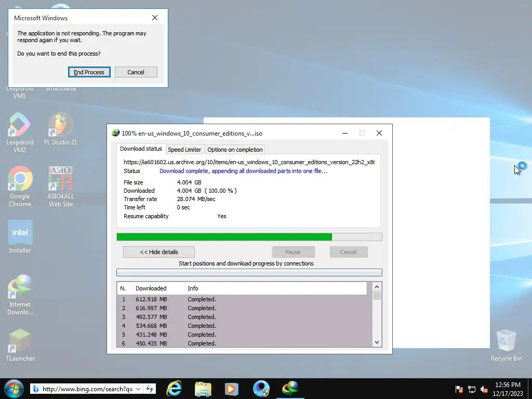The width and height of the screenshot is (532, 399).
Task: Click the connection list scroll down arrow
Action: [x=377, y=342]
